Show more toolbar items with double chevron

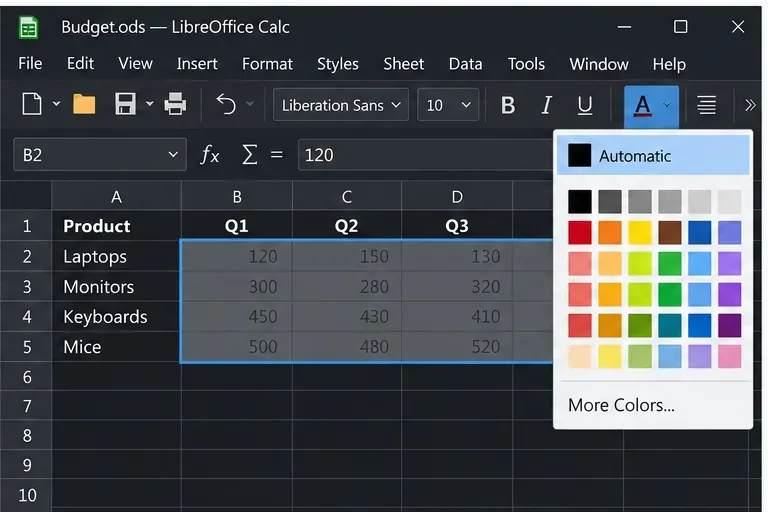(749, 105)
